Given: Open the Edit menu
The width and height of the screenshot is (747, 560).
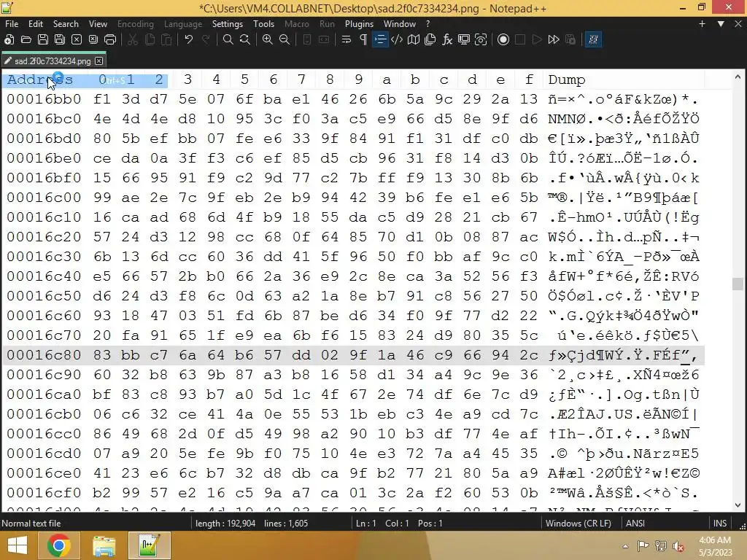Looking at the screenshot, I should 36,24.
